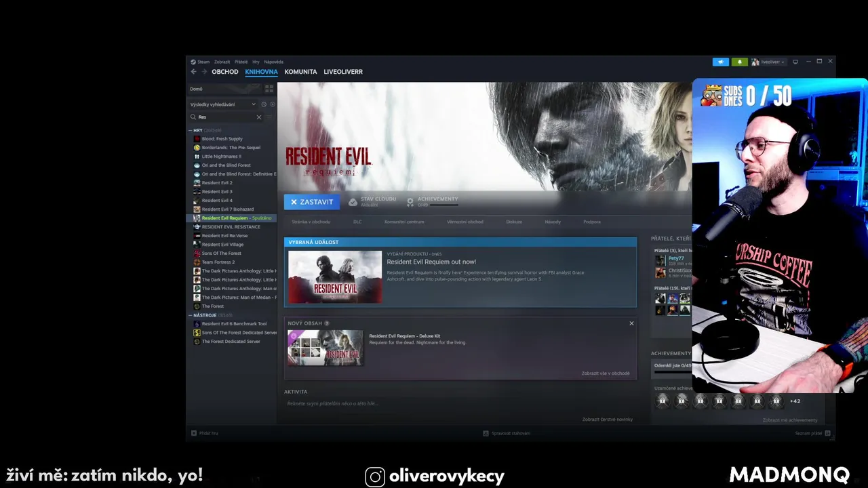The width and height of the screenshot is (868, 488).
Task: Click the library search field
Action: tap(226, 117)
